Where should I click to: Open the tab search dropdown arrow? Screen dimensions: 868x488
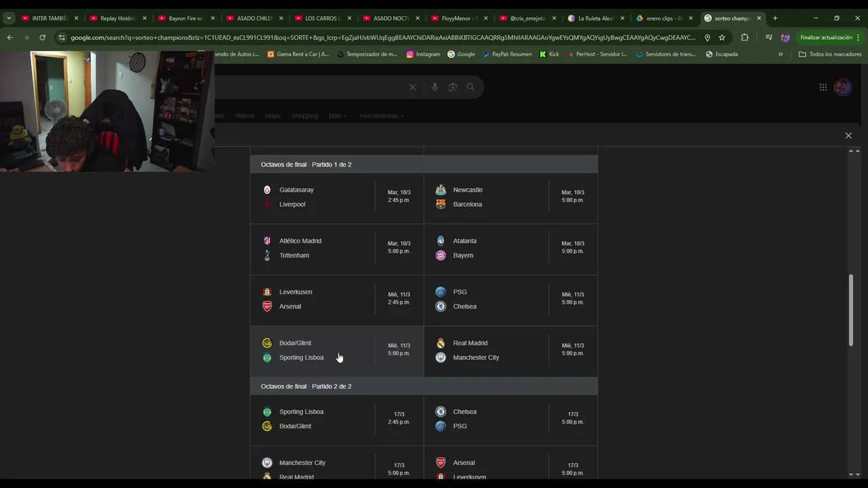tap(9, 18)
